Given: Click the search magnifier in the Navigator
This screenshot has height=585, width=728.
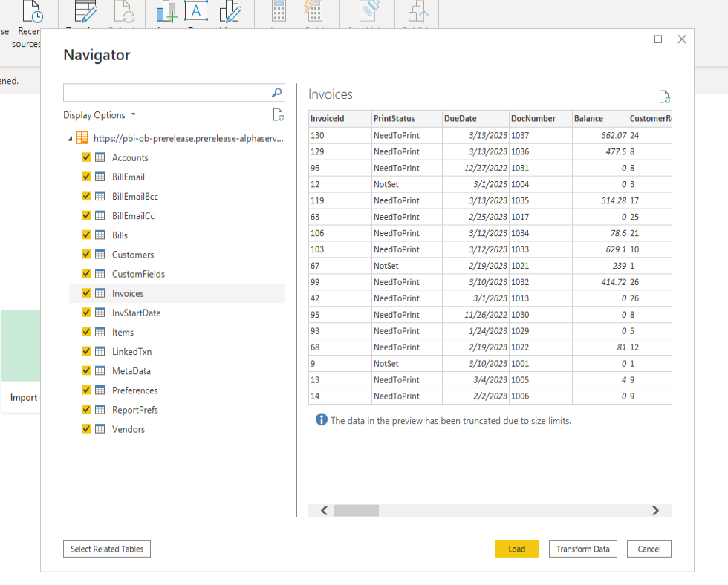Looking at the screenshot, I should click(x=276, y=92).
